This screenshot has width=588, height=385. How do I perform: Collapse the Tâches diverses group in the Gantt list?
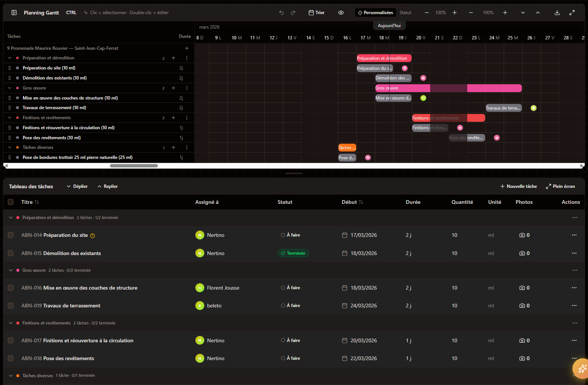10,147
